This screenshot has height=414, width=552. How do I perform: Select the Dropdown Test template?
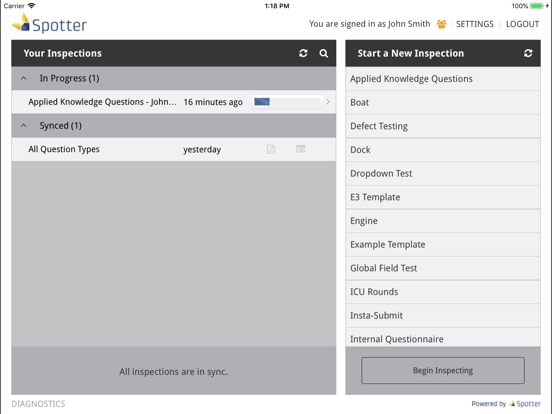[443, 174]
